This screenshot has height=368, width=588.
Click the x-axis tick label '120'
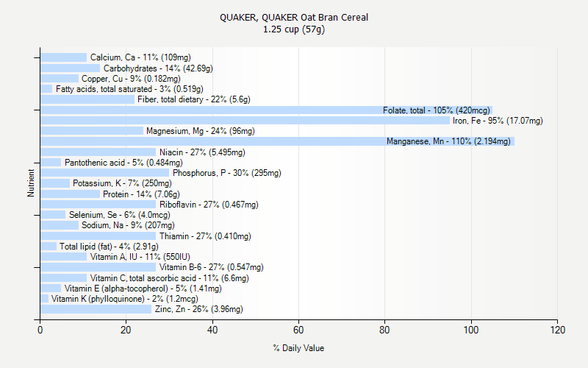coord(558,330)
